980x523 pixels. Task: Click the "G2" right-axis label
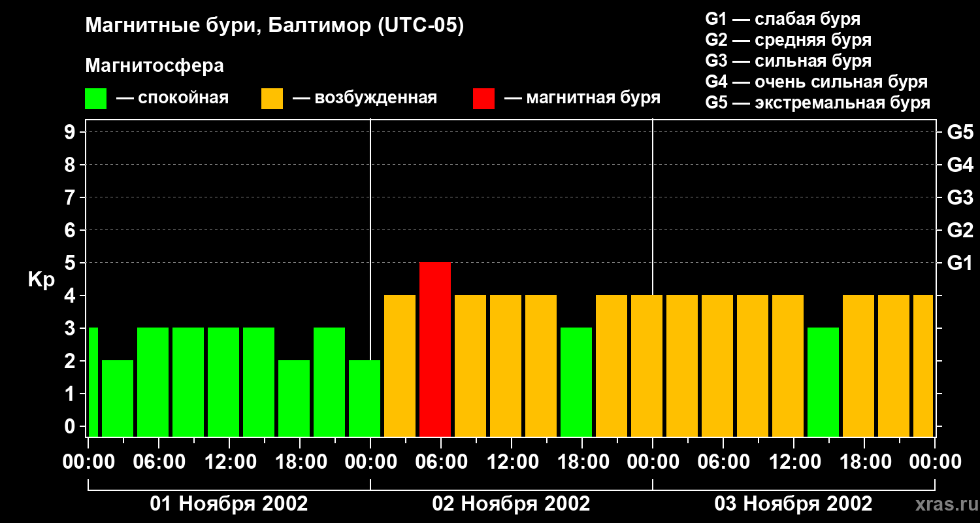tap(960, 230)
